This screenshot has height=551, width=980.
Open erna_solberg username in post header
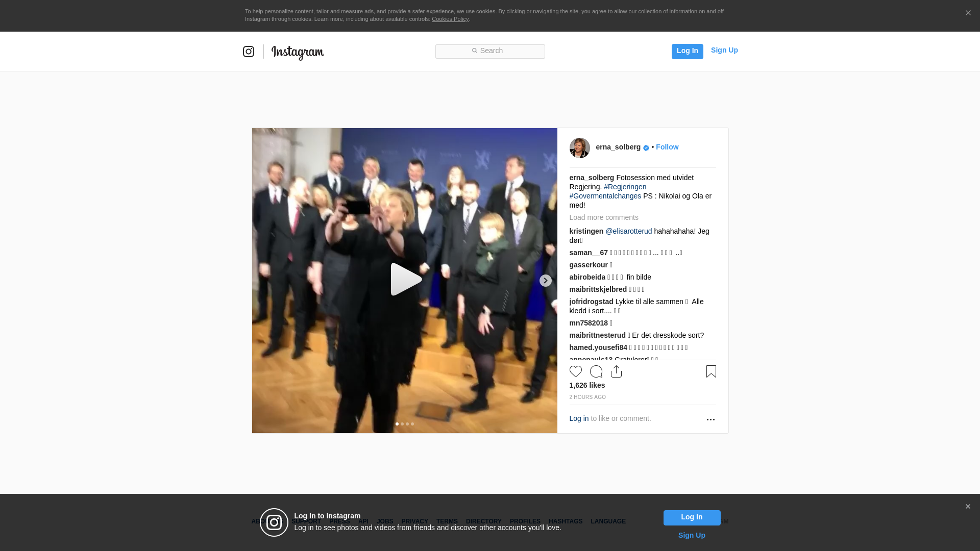[618, 147]
